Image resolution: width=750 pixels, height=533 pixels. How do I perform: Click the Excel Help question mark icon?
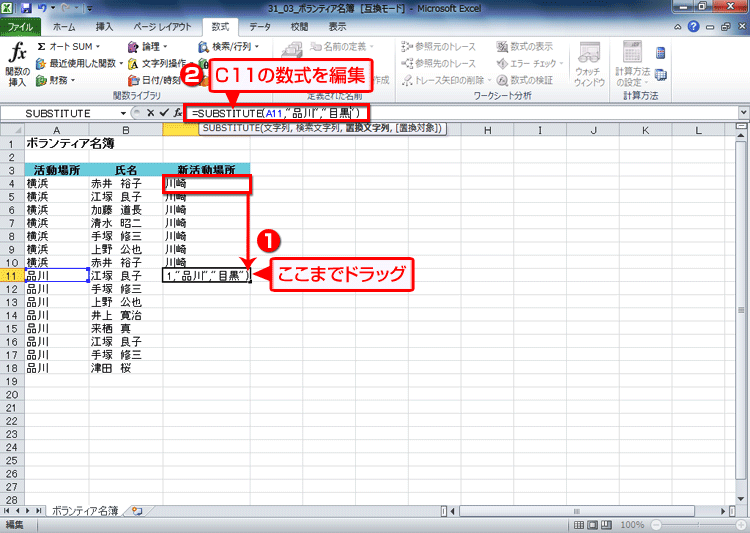[693, 27]
